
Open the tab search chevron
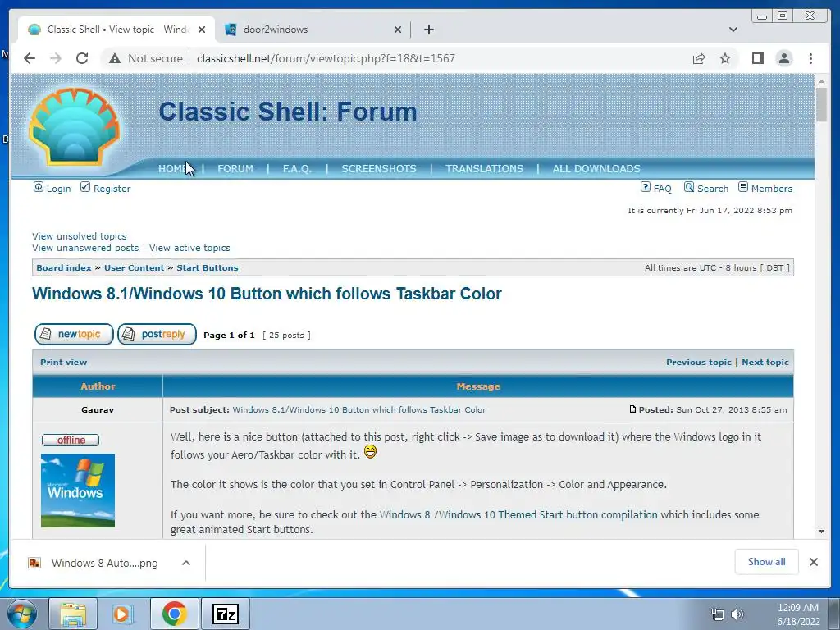pos(733,30)
